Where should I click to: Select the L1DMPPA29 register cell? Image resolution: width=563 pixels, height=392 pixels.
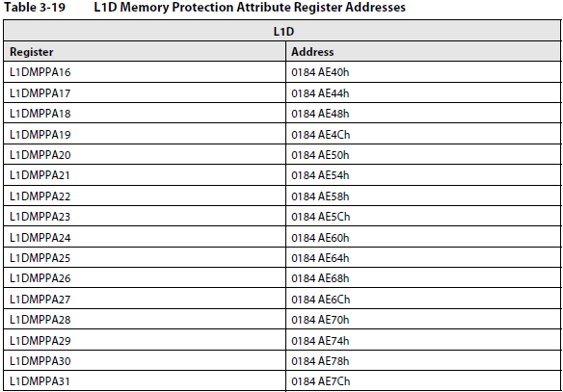pyautogui.click(x=145, y=340)
